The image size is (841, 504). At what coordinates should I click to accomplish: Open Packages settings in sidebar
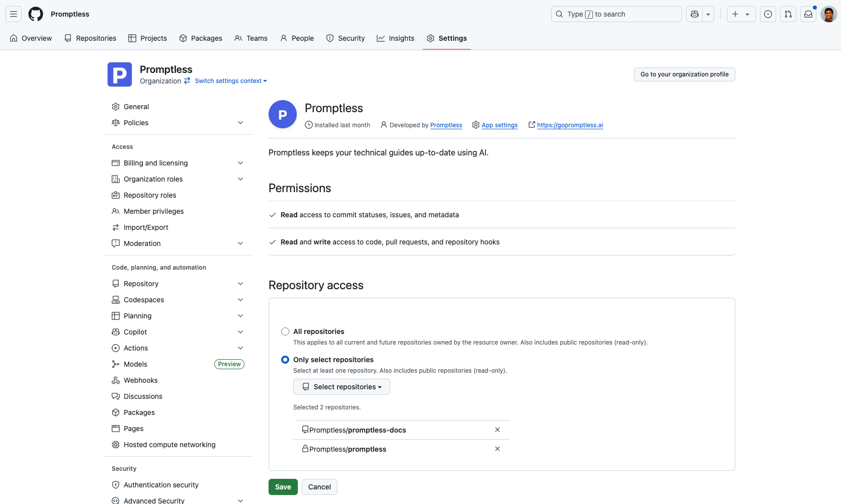(x=178, y=412)
